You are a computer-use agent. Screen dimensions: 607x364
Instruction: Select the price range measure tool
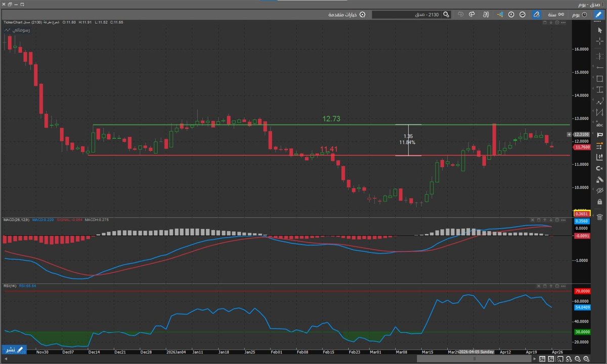599,89
